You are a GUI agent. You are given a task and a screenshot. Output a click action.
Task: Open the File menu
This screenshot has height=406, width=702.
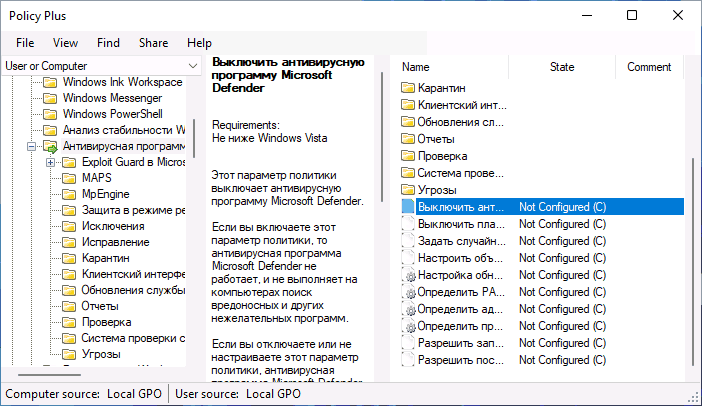click(x=25, y=43)
